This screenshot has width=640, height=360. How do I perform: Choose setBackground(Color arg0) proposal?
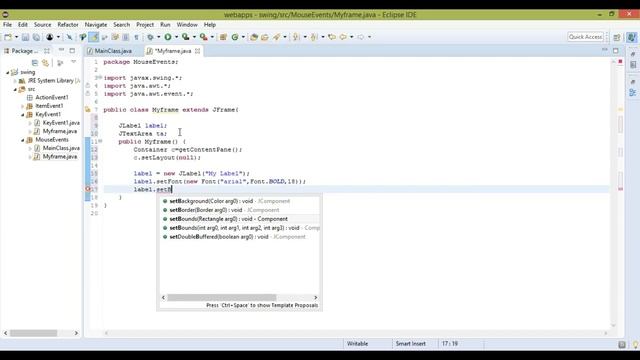point(240,201)
